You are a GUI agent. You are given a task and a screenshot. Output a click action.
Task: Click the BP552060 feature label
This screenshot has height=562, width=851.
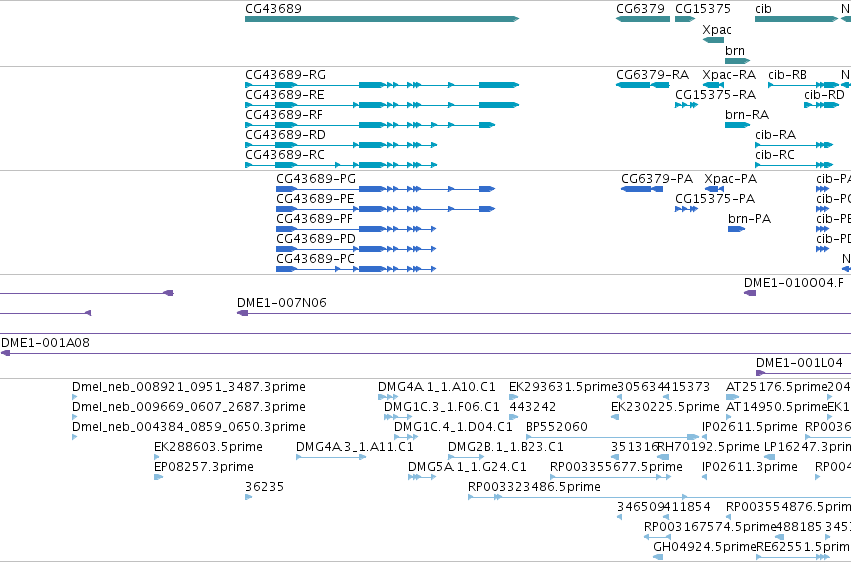click(x=556, y=427)
